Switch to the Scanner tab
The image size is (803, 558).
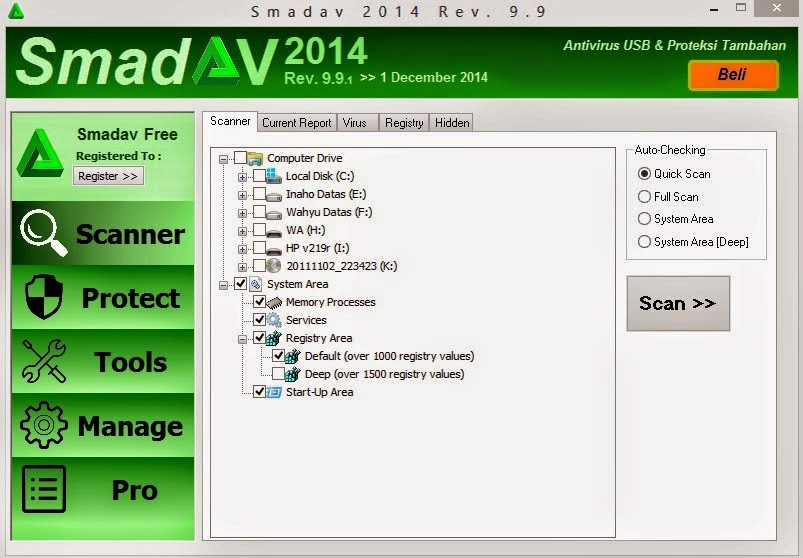[230, 121]
